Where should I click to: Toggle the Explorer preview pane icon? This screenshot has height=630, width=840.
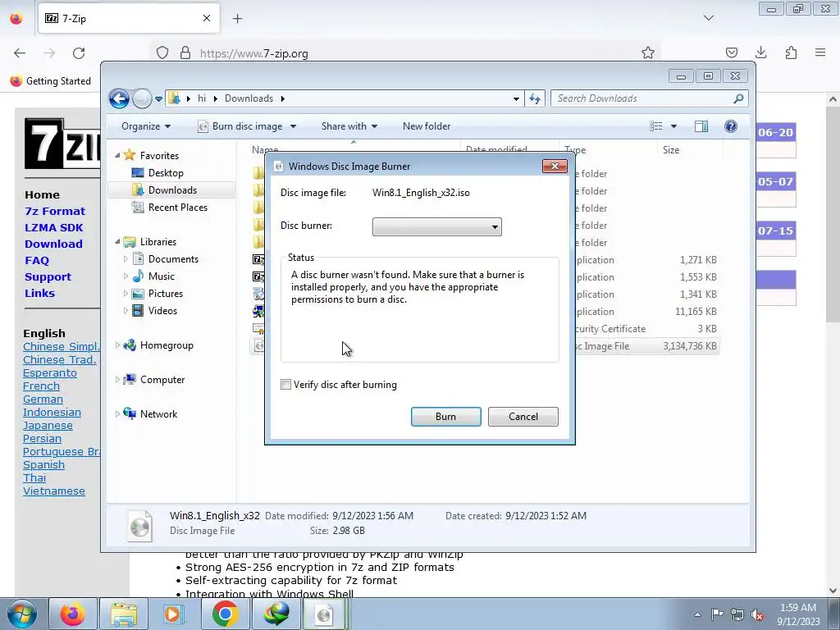click(x=701, y=126)
